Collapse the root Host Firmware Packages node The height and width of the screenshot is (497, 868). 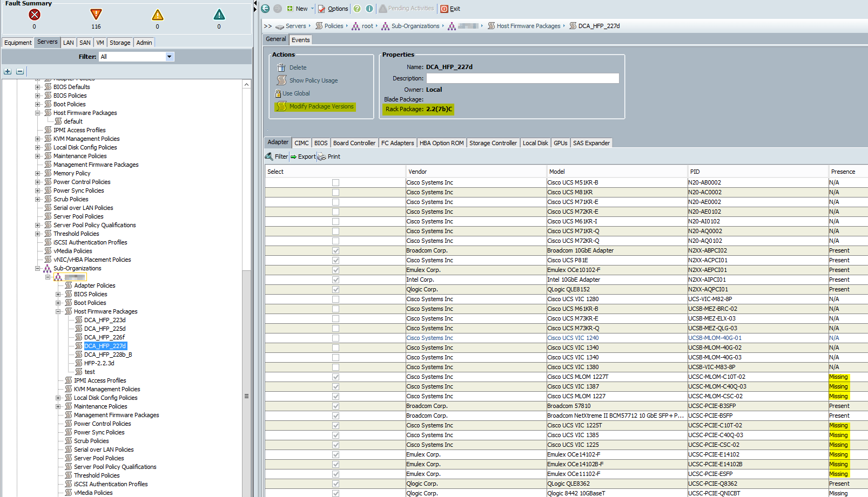(x=38, y=113)
